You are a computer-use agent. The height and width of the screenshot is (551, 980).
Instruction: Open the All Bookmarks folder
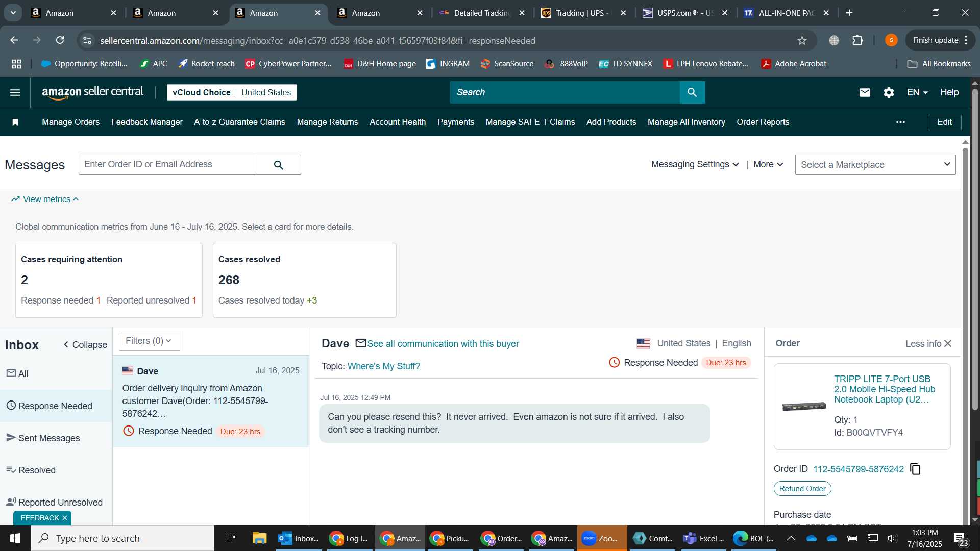point(939,64)
